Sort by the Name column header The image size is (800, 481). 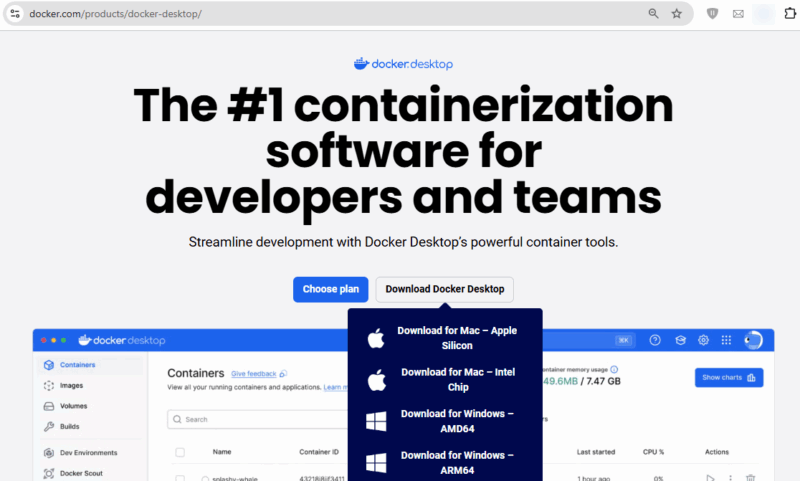222,452
